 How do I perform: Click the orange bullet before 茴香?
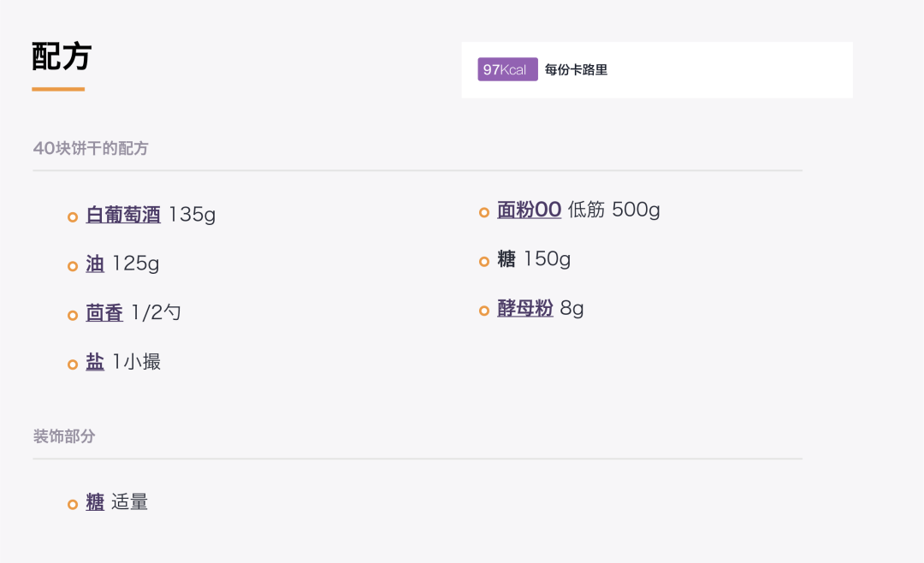[x=73, y=316]
